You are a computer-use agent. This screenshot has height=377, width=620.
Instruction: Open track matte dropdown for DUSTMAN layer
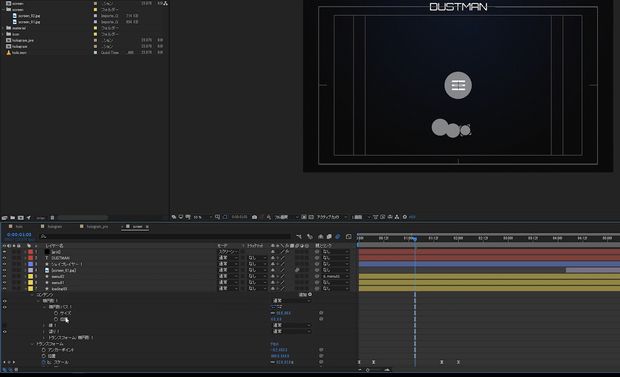coord(257,258)
